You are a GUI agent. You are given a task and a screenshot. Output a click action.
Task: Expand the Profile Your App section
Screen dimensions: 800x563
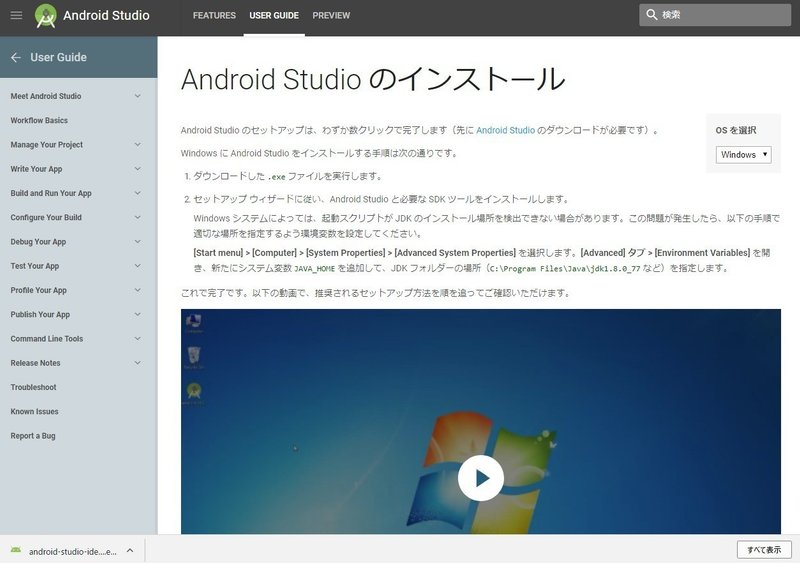[x=138, y=290]
